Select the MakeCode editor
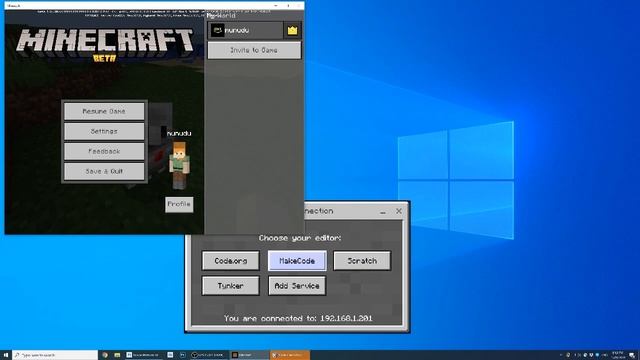This screenshot has height=360, width=640. point(297,260)
